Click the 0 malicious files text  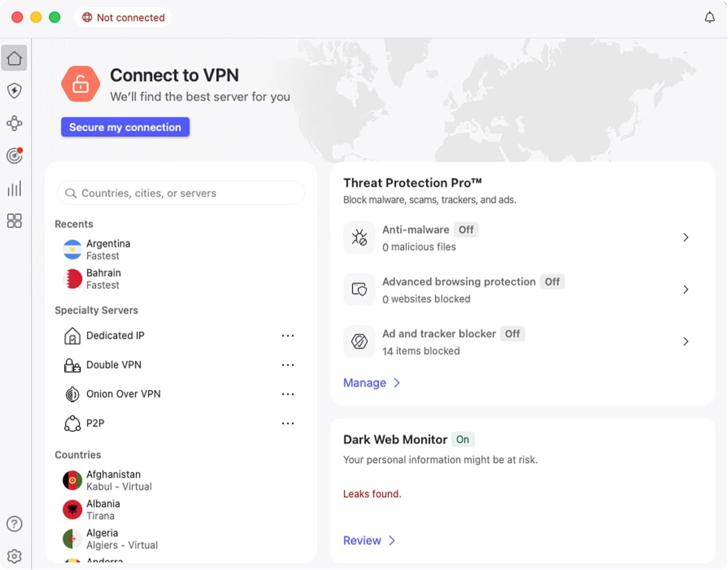click(x=419, y=247)
